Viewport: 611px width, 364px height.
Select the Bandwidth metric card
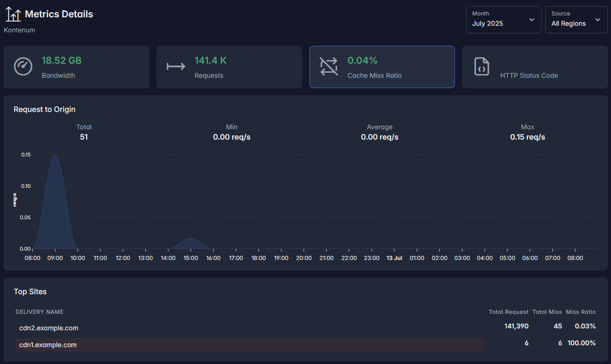(76, 67)
